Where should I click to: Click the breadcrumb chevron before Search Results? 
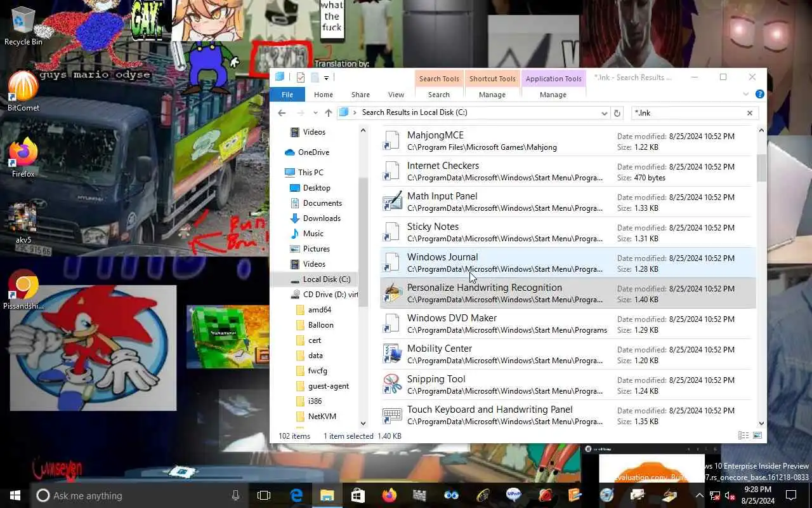[x=355, y=112]
